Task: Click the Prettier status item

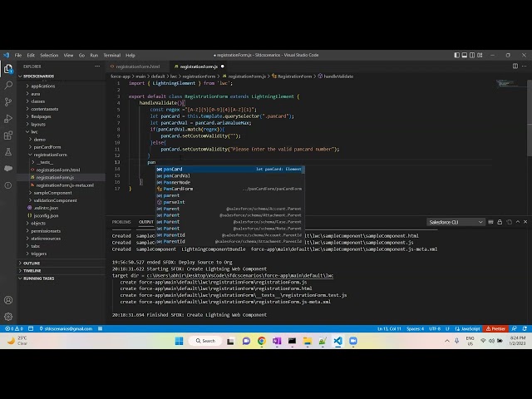Action: [495, 329]
